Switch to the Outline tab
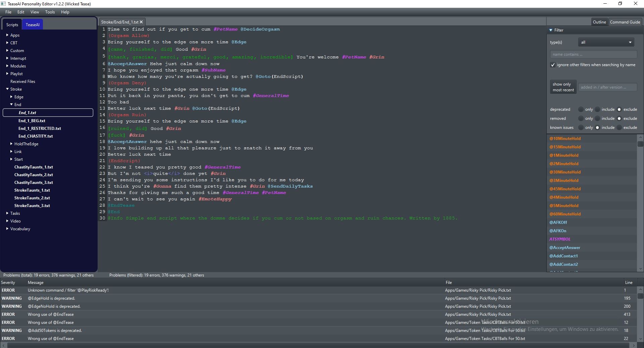This screenshot has width=644, height=348. tap(599, 22)
